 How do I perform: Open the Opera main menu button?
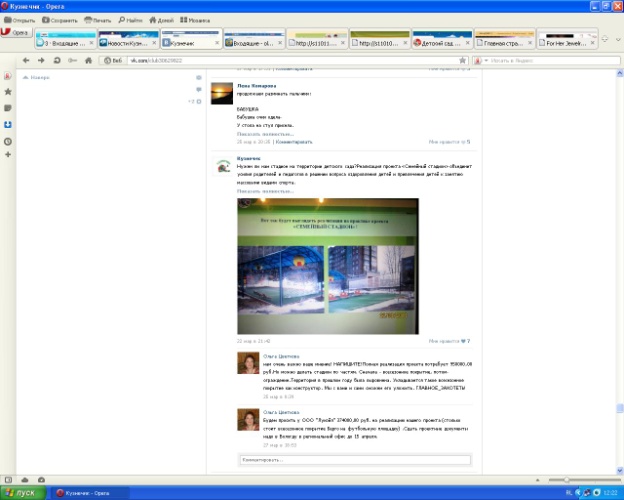[15, 33]
